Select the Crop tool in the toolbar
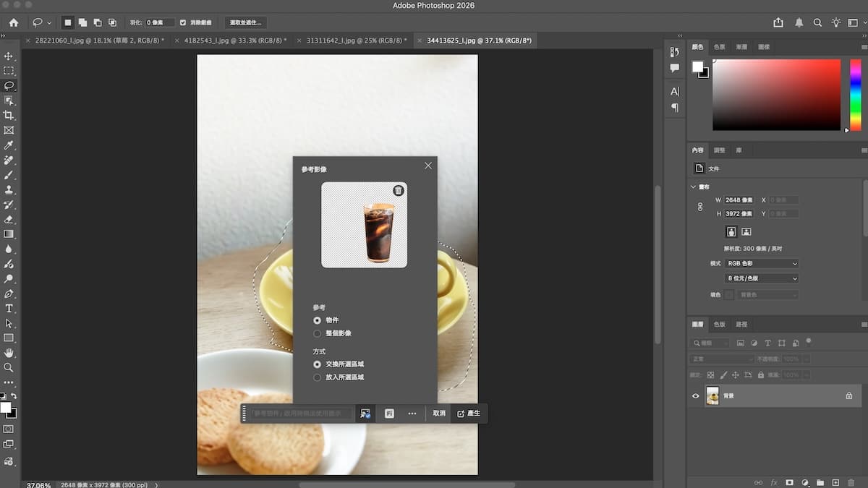Screen dimensions: 868x488 9,115
